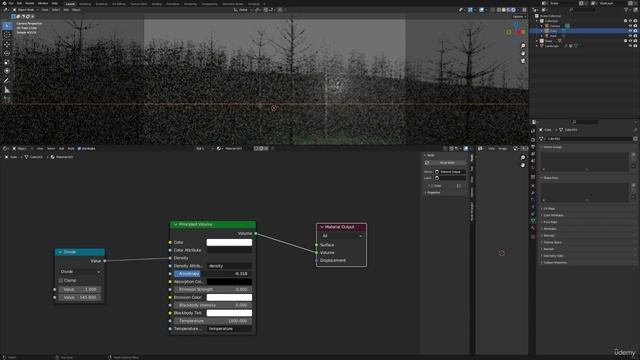The height and width of the screenshot is (360, 640).
Task: Hide the Cube object via eye icon
Action: pyautogui.click(x=630, y=31)
